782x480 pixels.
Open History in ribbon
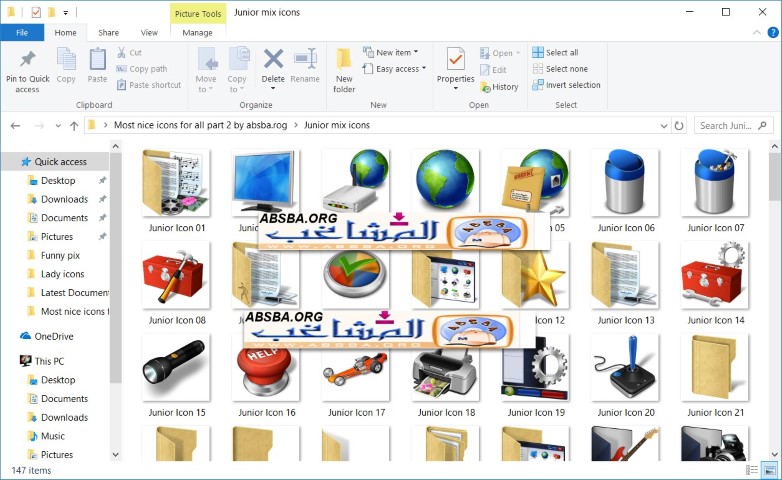point(499,87)
